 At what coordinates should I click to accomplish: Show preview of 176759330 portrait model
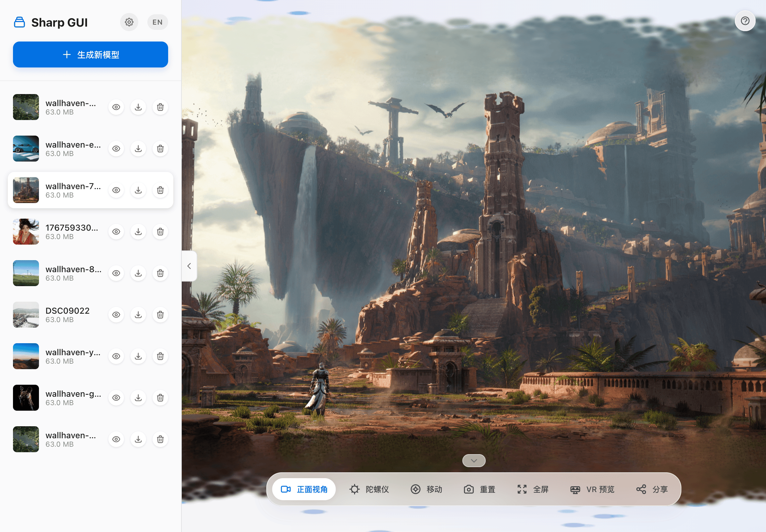pos(116,231)
